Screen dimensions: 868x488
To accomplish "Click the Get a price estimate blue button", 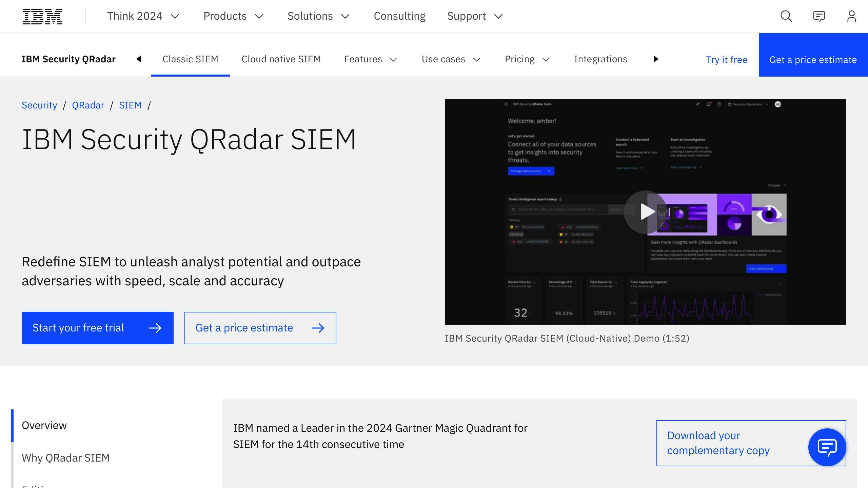I will 812,59.
